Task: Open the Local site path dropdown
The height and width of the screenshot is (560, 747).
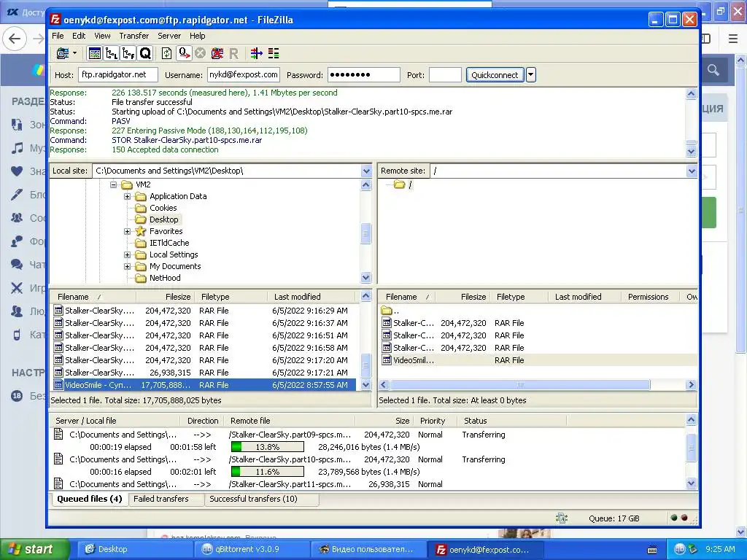Action: [x=366, y=171]
